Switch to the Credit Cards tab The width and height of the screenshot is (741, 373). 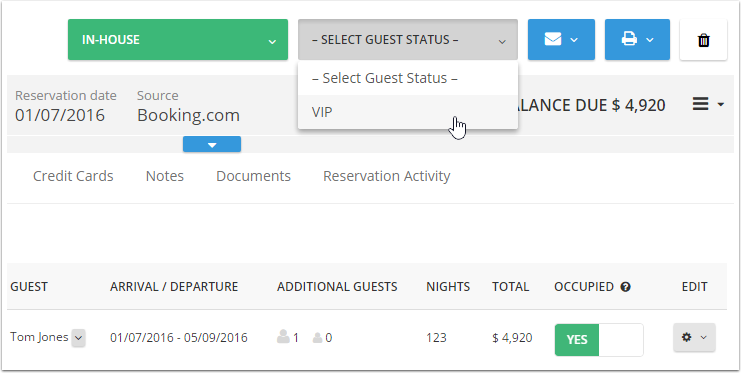coord(73,176)
